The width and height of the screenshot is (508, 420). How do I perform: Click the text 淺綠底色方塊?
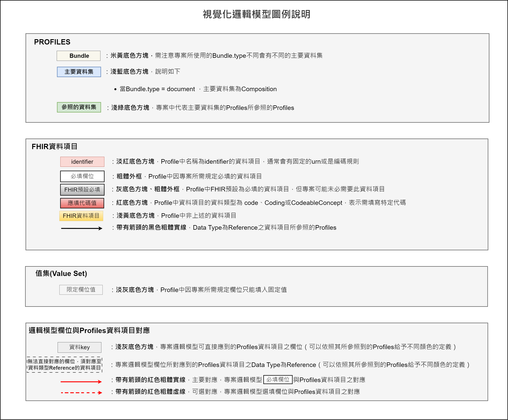point(130,108)
